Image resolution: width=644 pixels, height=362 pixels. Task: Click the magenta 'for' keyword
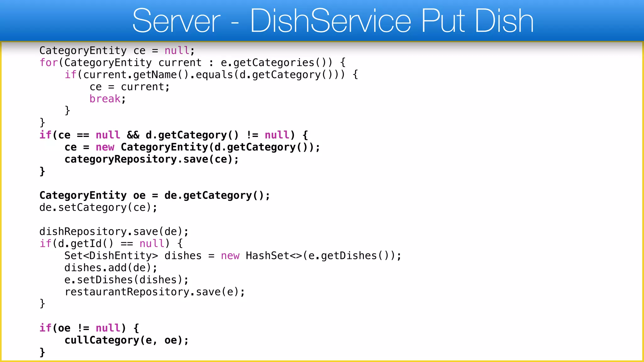point(48,63)
